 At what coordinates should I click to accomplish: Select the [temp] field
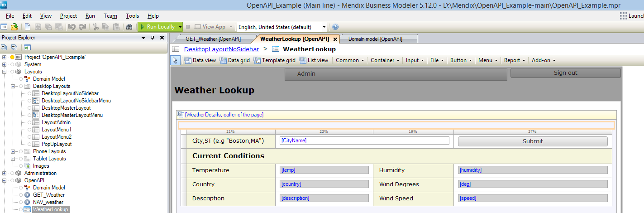pyautogui.click(x=324, y=170)
